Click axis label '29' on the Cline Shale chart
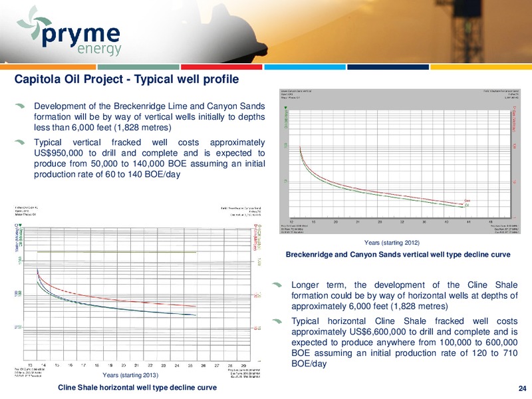The image size is (532, 399). coord(243,366)
